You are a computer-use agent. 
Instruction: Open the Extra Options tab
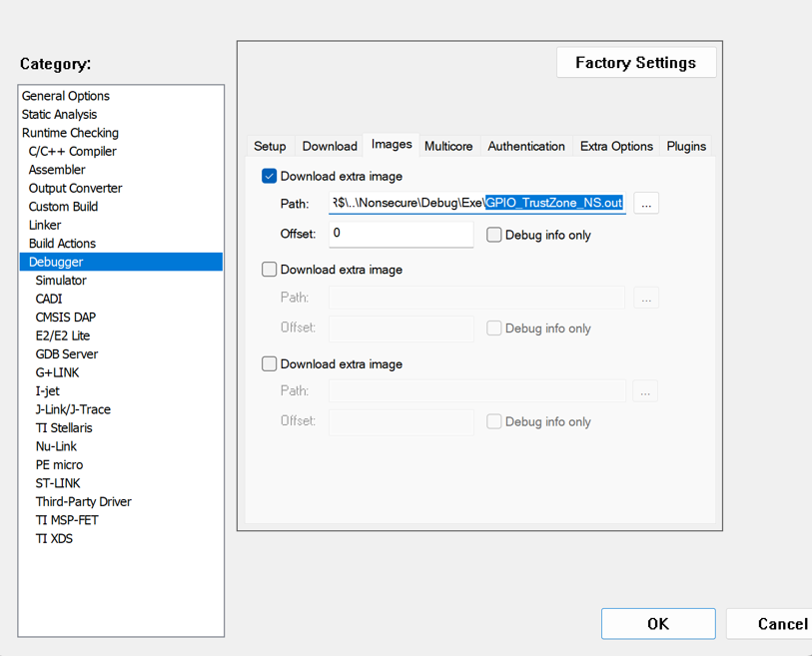click(616, 147)
